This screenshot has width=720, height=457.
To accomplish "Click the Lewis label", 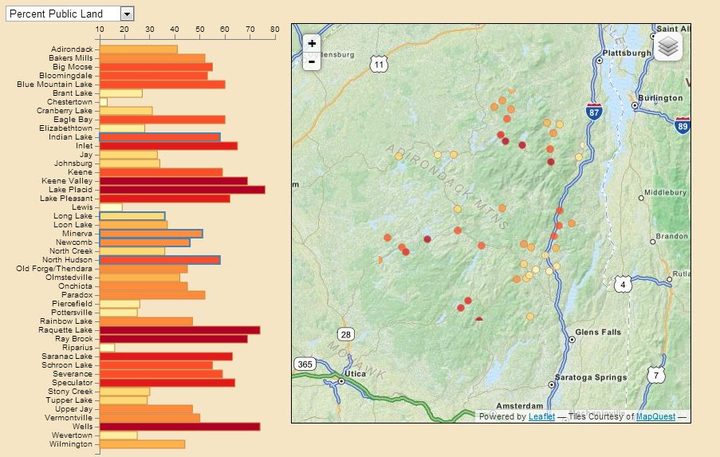I will coord(82,207).
